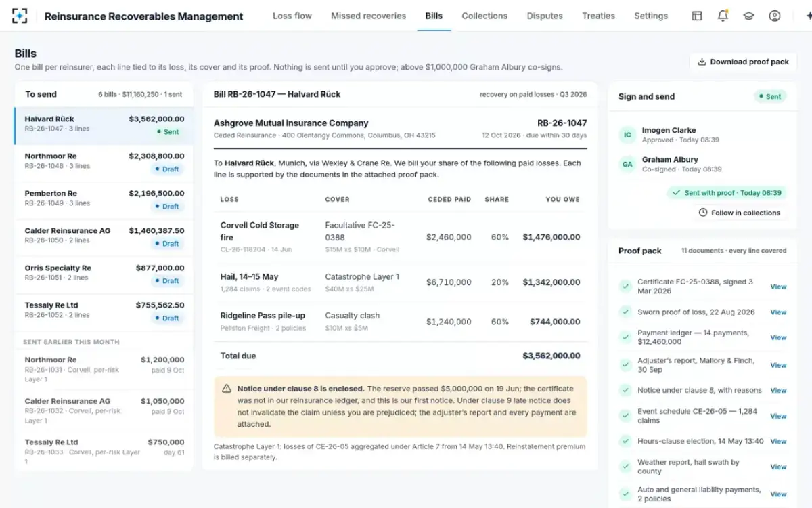Click the IC avatar for Imogen Clarke
812x508 pixels.
[627, 135]
